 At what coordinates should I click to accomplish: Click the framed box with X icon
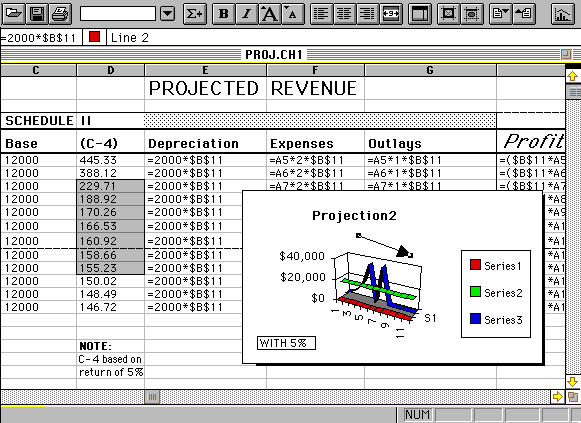448,14
